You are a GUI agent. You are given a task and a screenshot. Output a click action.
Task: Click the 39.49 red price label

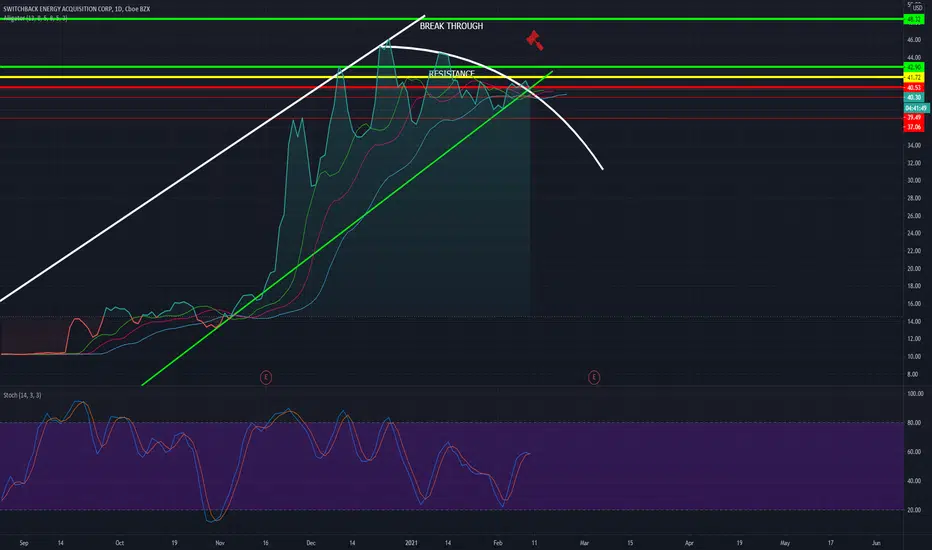coord(913,118)
